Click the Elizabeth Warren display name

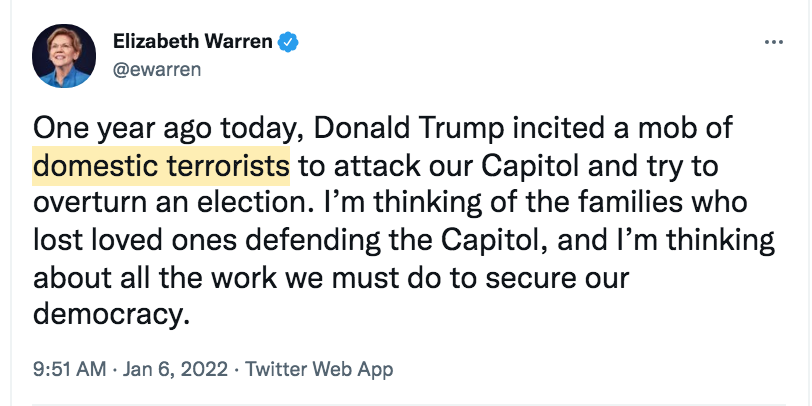pos(193,43)
